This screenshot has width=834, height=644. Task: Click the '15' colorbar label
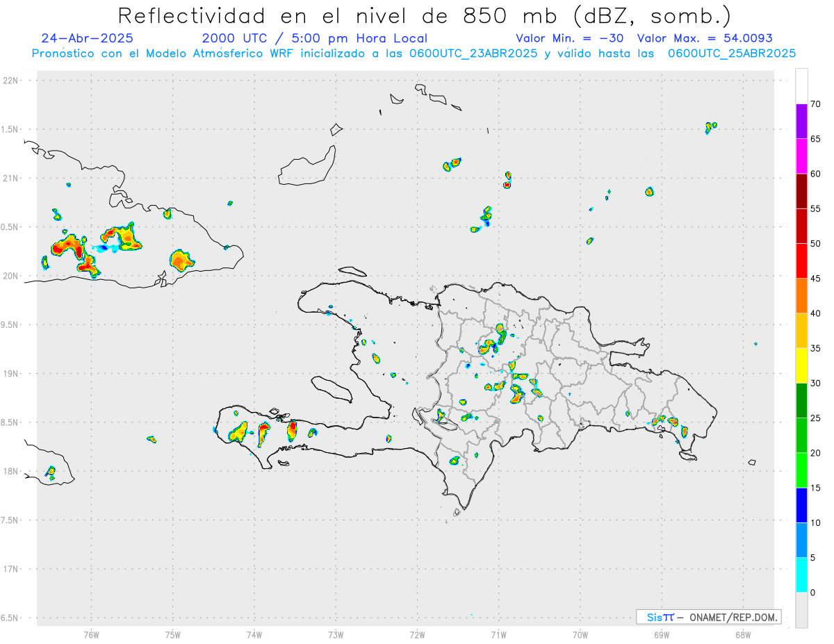pos(815,488)
